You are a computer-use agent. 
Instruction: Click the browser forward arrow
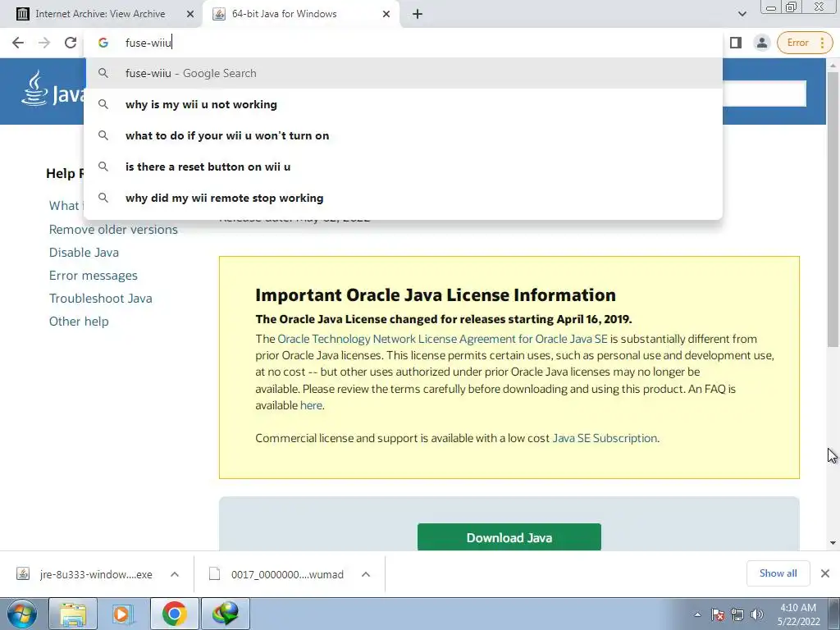pyautogui.click(x=44, y=43)
